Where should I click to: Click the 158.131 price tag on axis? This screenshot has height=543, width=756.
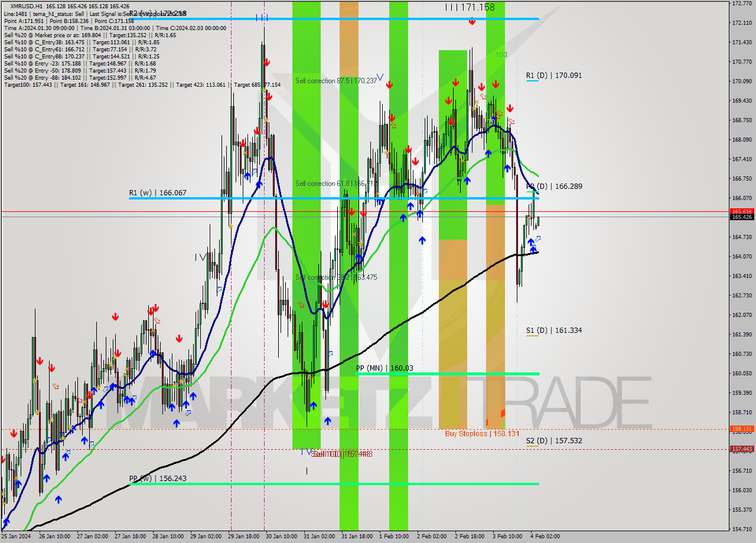tap(742, 429)
